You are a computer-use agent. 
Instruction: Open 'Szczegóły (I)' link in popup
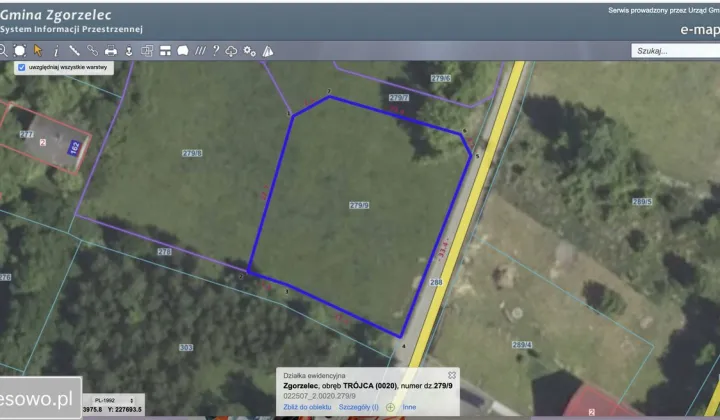pos(359,407)
